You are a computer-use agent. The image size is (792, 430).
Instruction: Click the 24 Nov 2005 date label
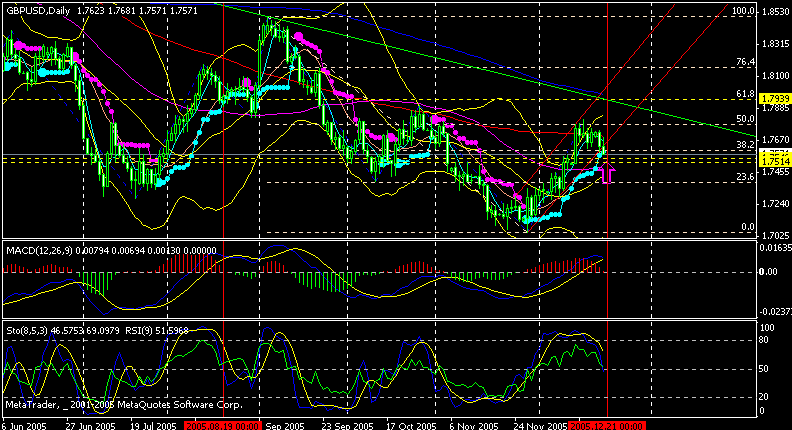pos(540,426)
